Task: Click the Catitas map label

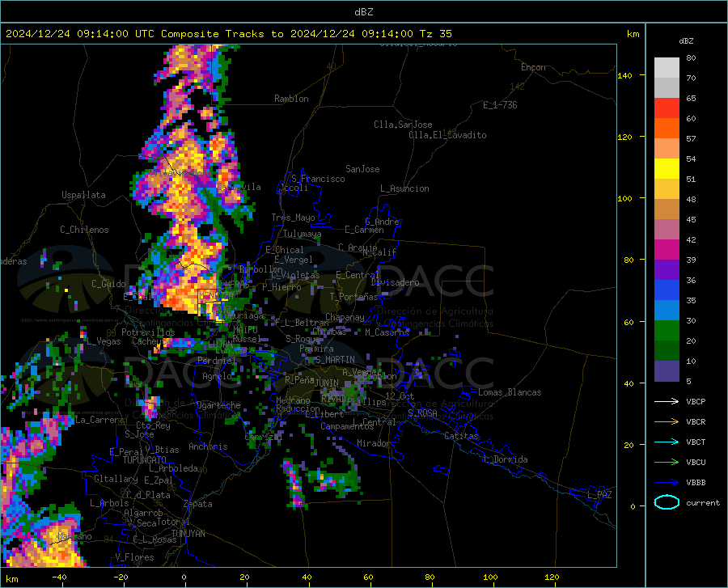Action: click(x=462, y=436)
